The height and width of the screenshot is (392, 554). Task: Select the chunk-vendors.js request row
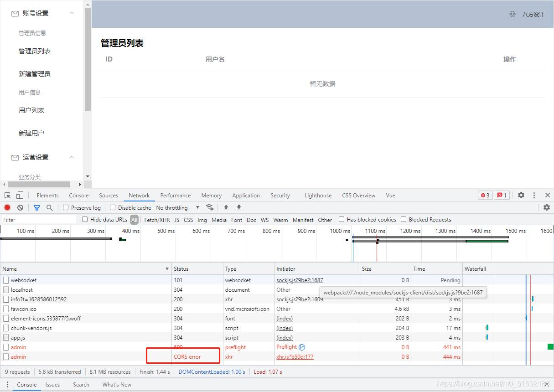[277, 328]
